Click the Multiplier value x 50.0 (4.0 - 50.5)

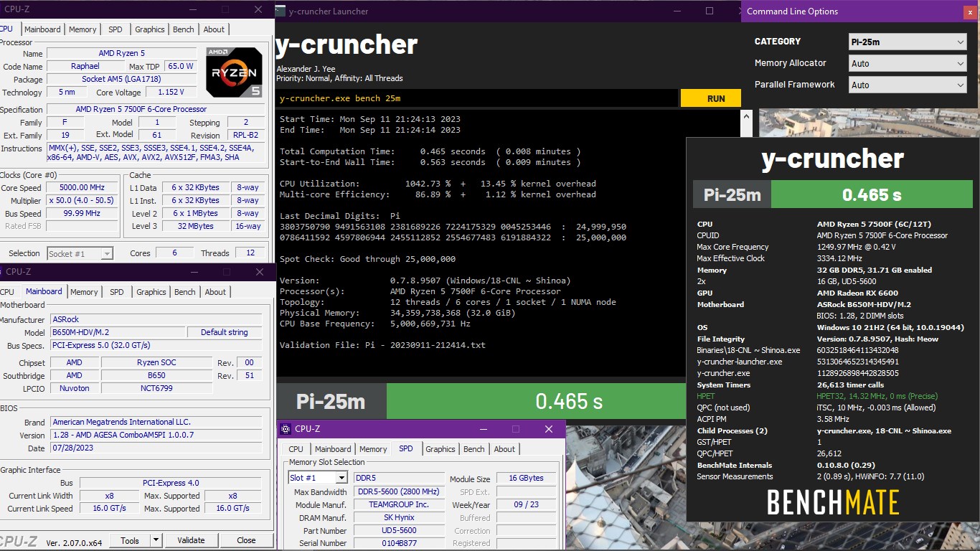83,200
